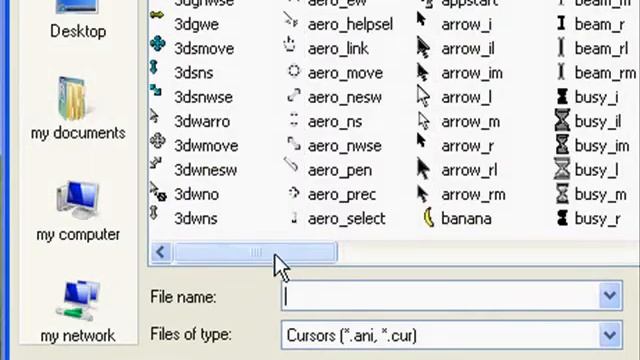Select the 3dwmove cursor icon

click(x=158, y=141)
